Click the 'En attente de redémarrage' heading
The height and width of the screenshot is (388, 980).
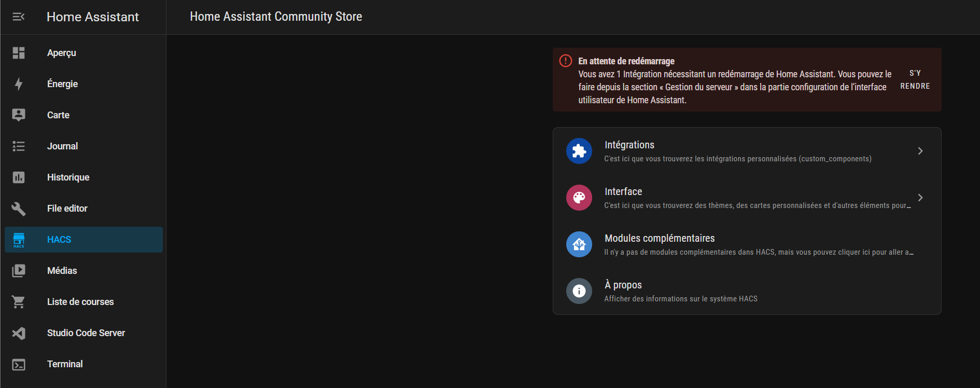coord(626,61)
